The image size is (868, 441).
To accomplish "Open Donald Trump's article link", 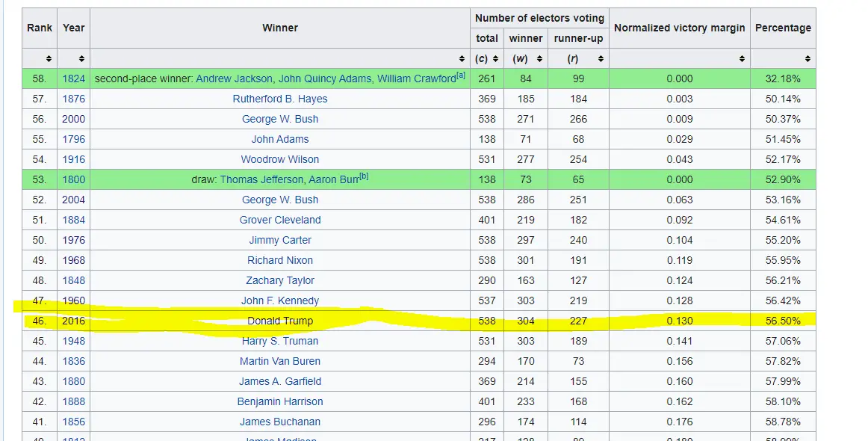I will click(x=280, y=321).
